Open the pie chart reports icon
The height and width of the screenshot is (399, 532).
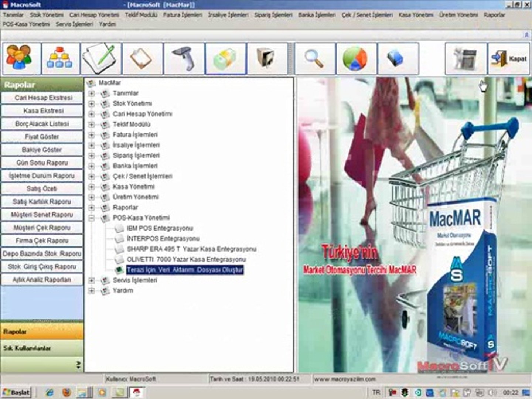pyautogui.click(x=357, y=58)
